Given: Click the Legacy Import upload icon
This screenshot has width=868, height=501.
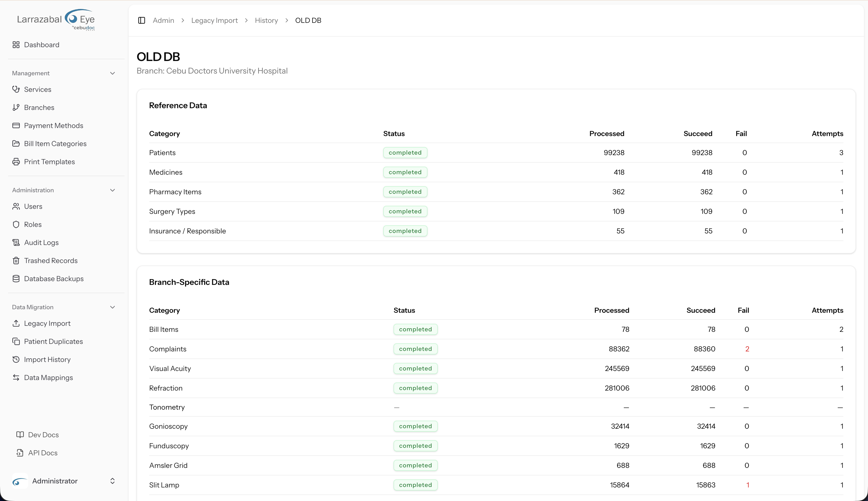Looking at the screenshot, I should click(16, 324).
